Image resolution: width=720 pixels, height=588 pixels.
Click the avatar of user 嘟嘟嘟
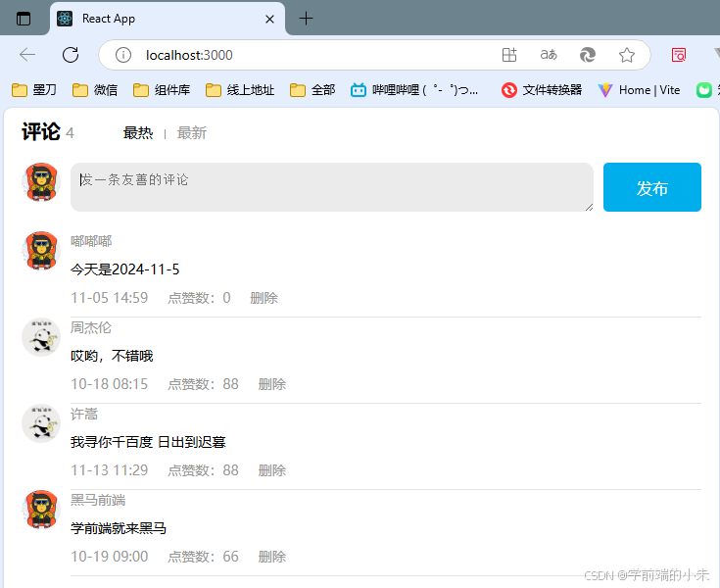[41, 250]
